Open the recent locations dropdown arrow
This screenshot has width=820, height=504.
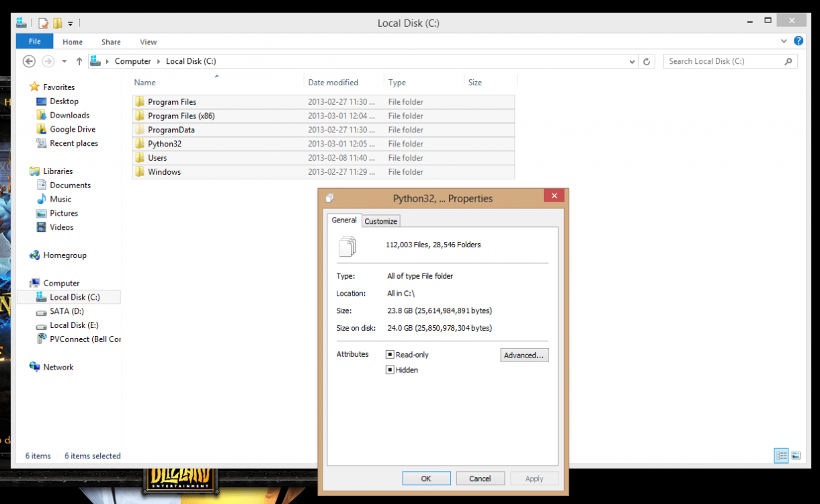(65, 61)
